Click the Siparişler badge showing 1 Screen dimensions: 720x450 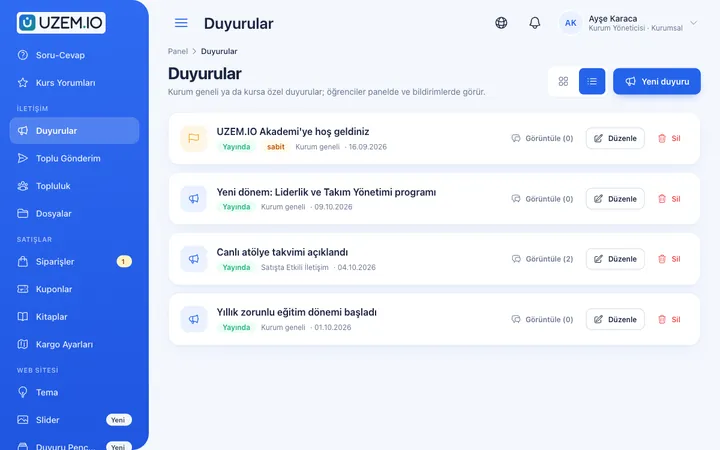pos(124,261)
